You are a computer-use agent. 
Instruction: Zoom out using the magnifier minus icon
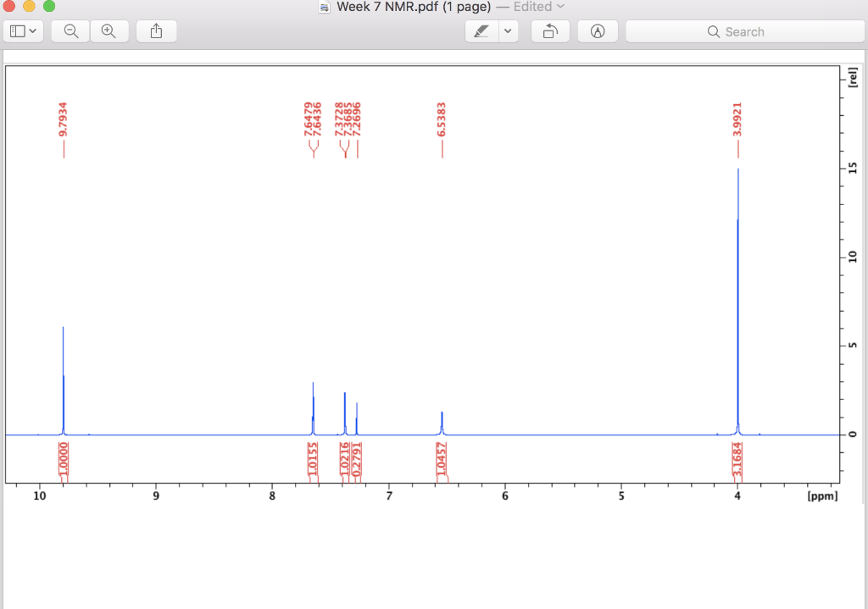tap(70, 30)
